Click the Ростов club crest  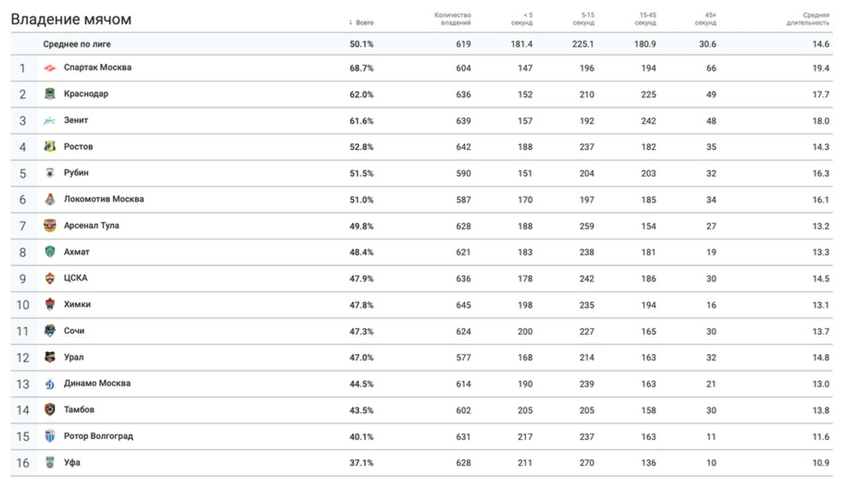[50, 147]
